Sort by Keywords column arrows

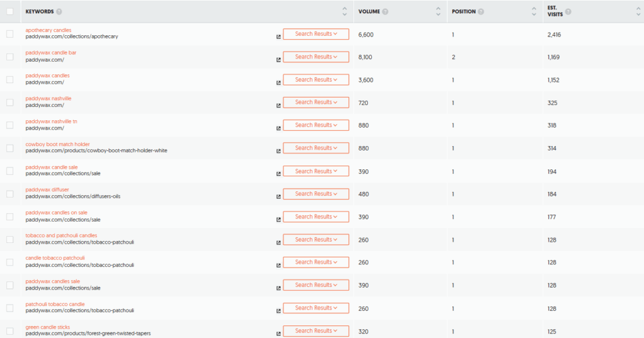345,11
